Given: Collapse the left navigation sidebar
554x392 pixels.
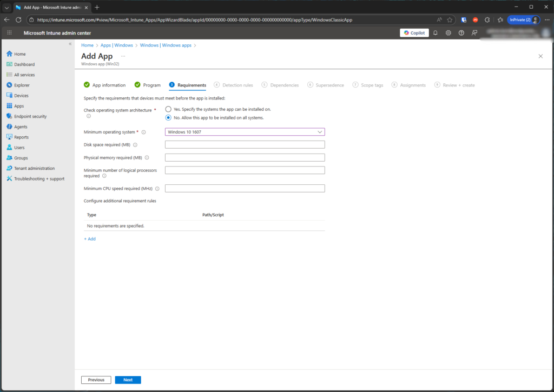Looking at the screenshot, I should pyautogui.click(x=70, y=44).
